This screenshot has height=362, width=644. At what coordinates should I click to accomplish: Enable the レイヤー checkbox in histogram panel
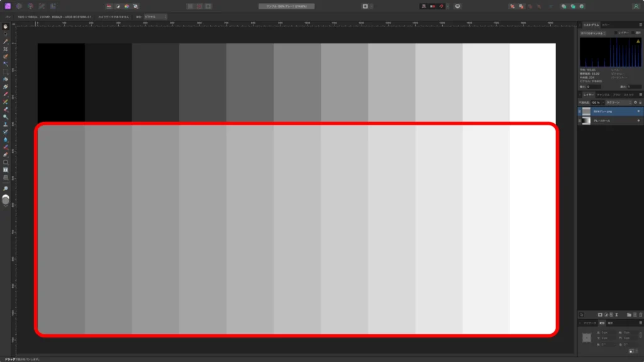tap(616, 33)
